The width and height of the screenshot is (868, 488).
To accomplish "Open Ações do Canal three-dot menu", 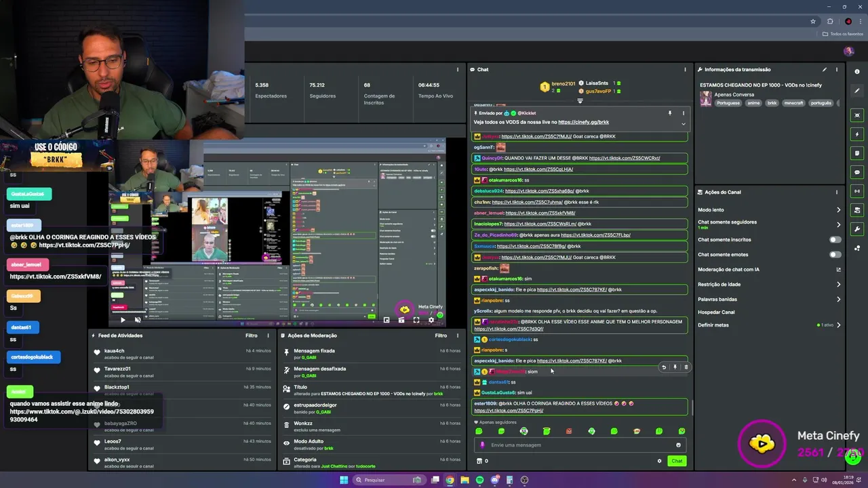I will coord(837,192).
